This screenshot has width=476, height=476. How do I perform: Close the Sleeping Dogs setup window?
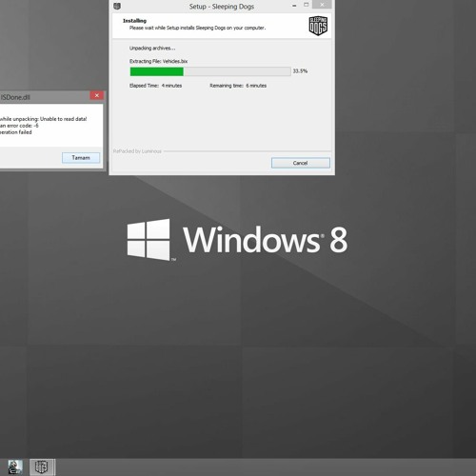click(x=322, y=5)
